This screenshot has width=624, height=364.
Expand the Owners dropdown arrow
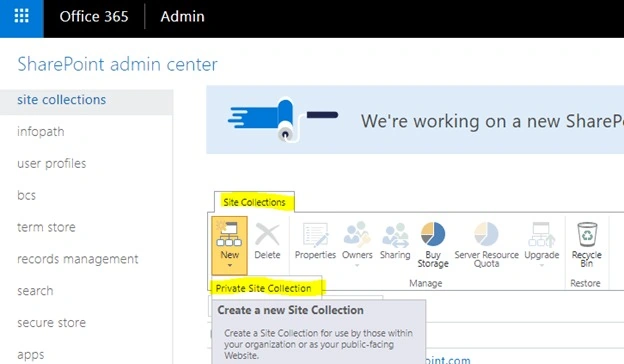357,265
